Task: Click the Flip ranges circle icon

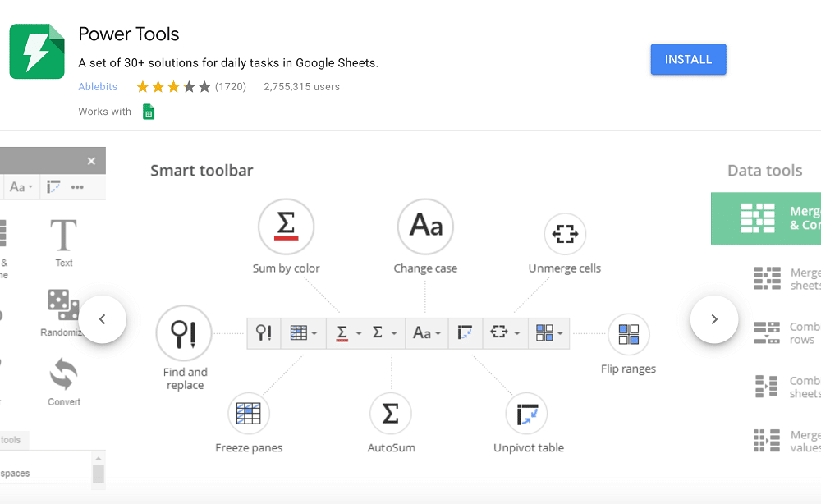Action: (x=628, y=334)
